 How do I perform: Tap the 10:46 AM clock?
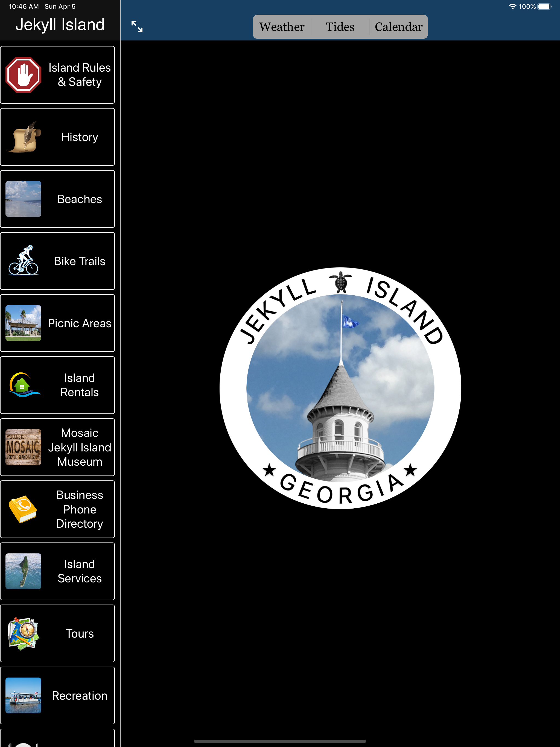24,6
